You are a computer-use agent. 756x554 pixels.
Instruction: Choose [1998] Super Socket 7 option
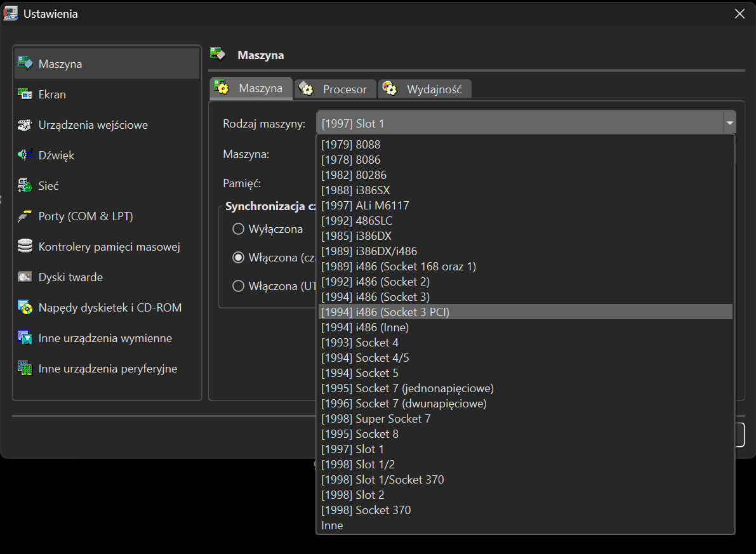[x=526, y=419]
